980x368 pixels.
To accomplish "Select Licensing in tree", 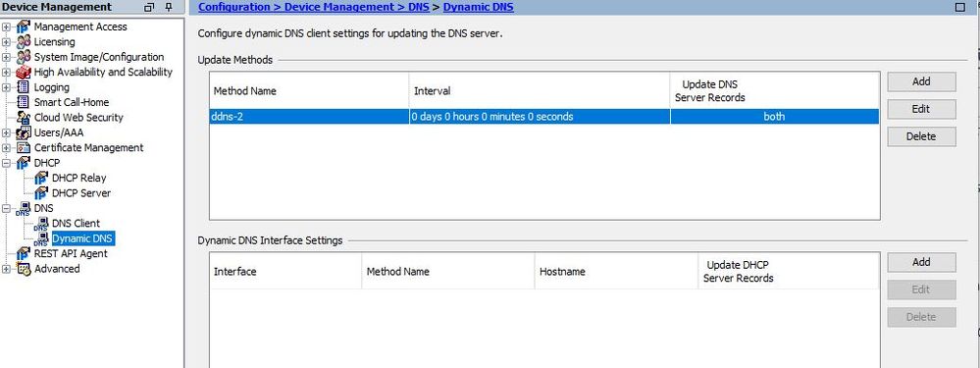I will coord(54,42).
